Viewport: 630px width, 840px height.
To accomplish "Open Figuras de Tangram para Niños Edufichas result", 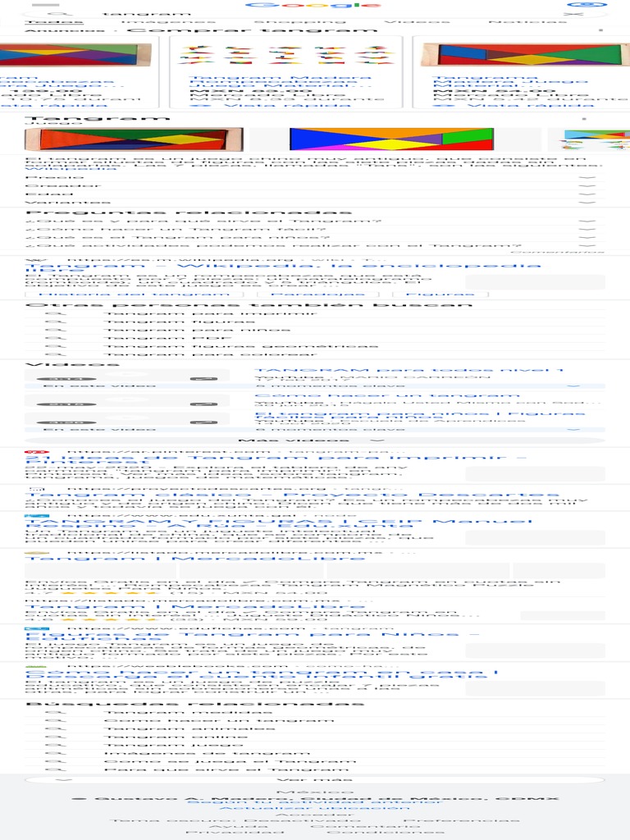I will coord(253,637).
